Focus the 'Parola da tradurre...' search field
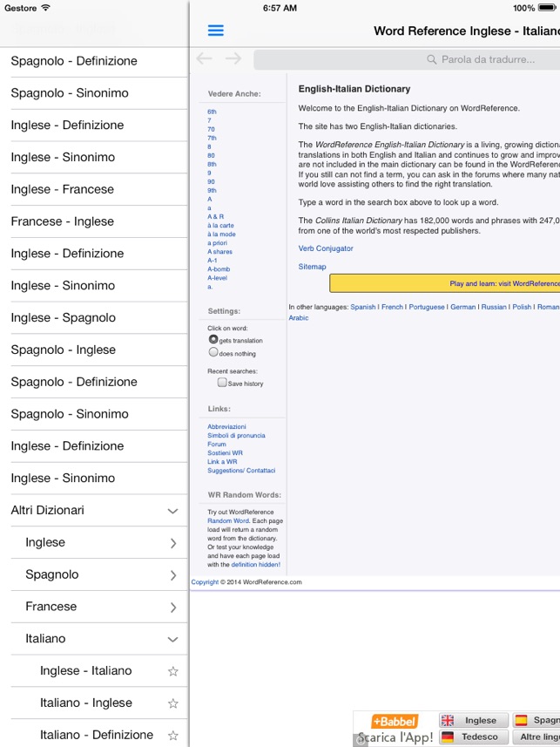The width and height of the screenshot is (560, 747). (407, 59)
